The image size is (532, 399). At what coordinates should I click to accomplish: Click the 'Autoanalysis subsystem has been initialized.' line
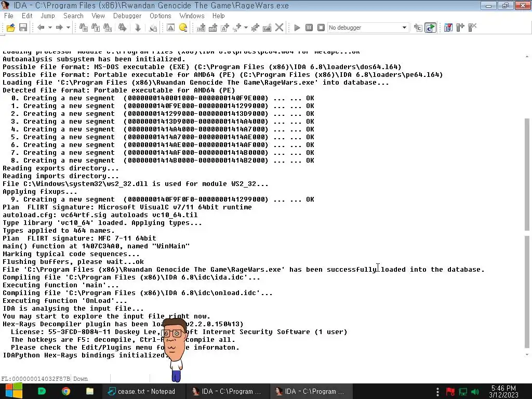click(95, 59)
